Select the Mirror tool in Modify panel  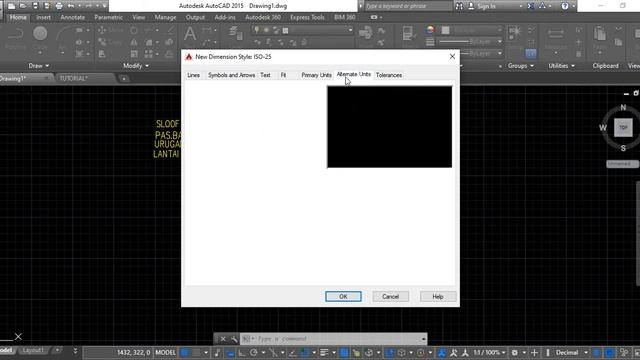134,42
